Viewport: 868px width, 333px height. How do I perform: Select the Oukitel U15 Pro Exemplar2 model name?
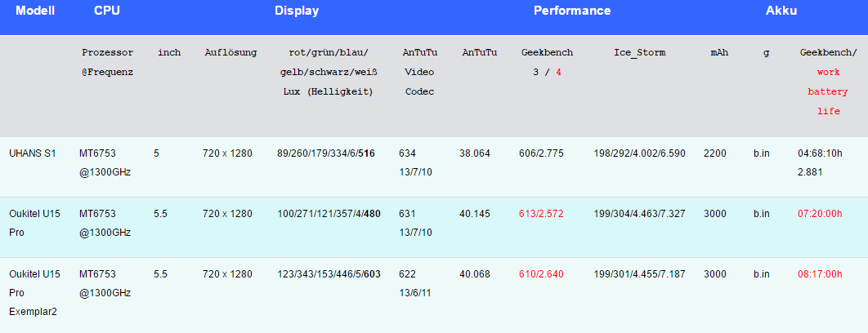pos(35,293)
